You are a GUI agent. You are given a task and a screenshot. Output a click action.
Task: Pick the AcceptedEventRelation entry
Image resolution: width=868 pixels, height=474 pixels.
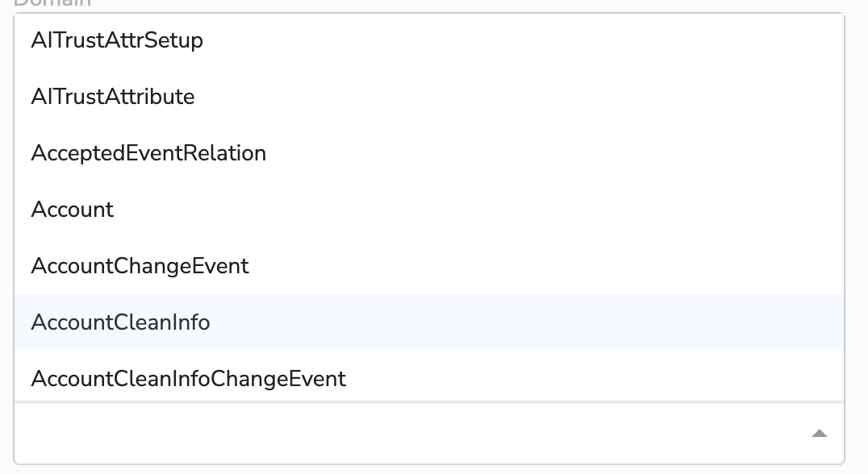tap(148, 153)
